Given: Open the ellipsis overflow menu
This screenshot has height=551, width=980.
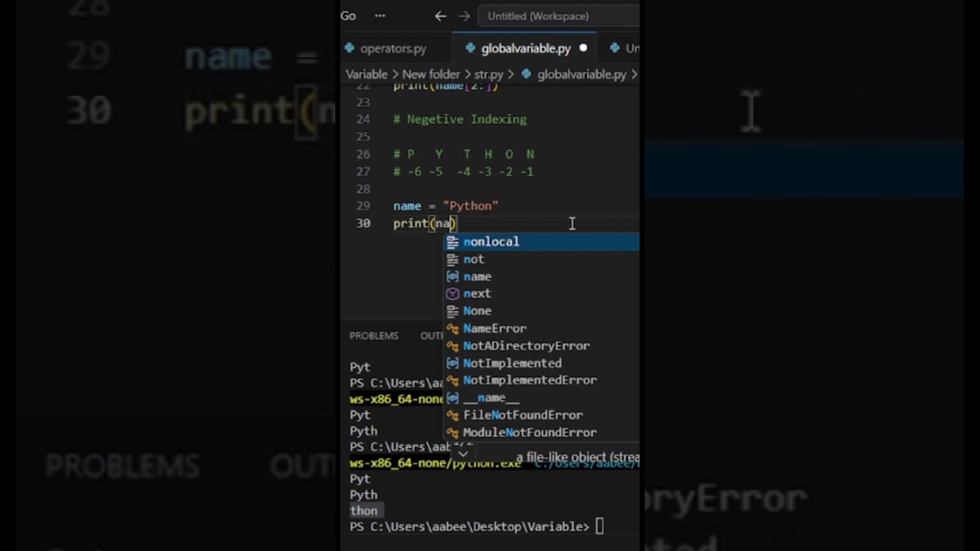Looking at the screenshot, I should point(380,15).
